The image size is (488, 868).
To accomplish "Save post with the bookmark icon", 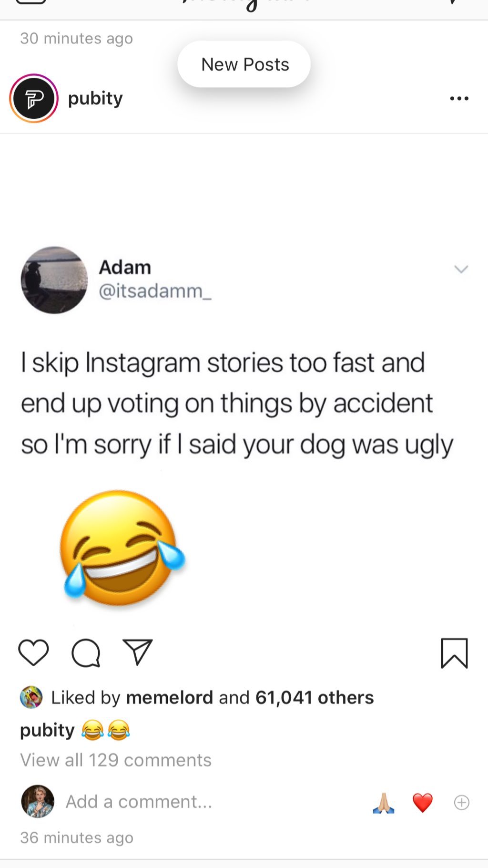I will pos(454,653).
